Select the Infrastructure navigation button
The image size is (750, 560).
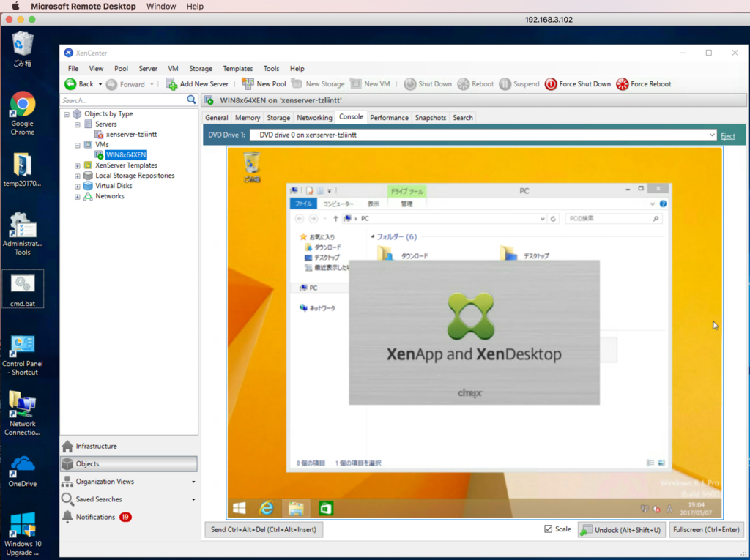129,447
